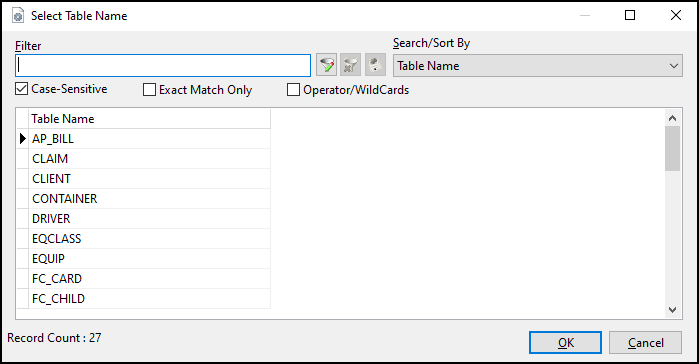699x364 pixels.
Task: Select the FC_CARD table row
Action: (149, 279)
